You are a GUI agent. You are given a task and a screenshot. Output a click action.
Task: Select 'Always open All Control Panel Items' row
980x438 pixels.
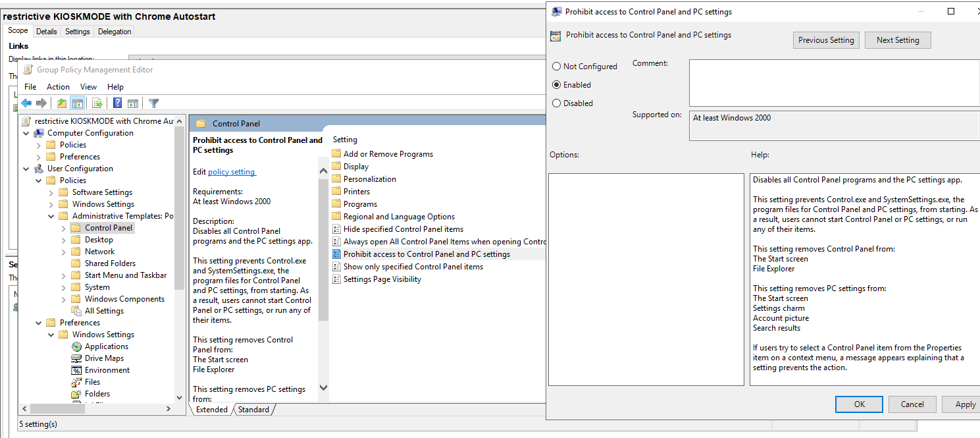pyautogui.click(x=438, y=242)
